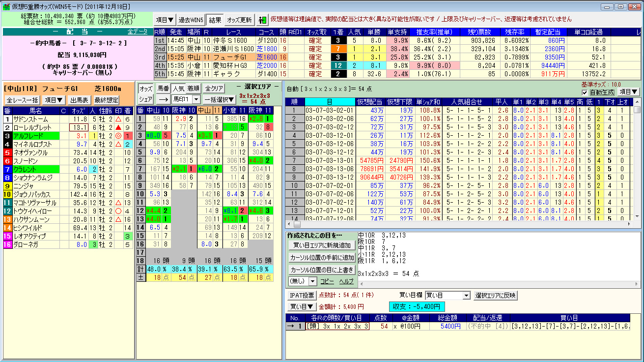Toggle the 人気 sort button

(x=178, y=89)
